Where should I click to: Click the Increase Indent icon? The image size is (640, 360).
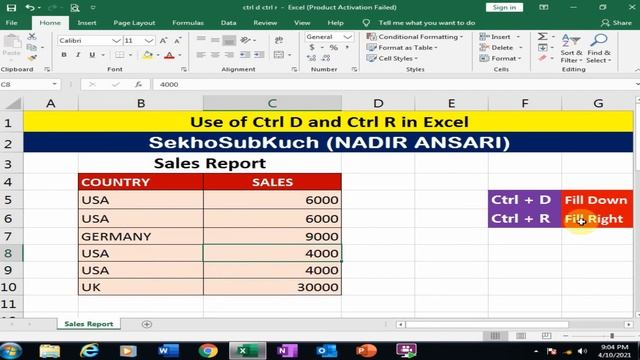coord(259,54)
